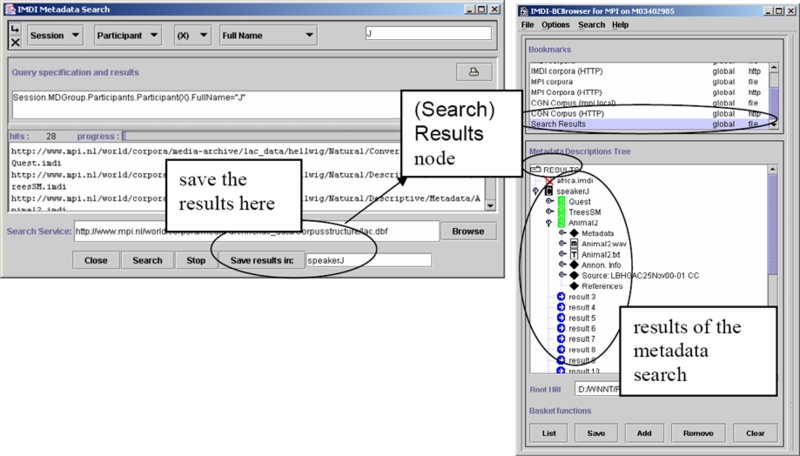800x456 pixels.
Task: Click the Bookmarks list scroll-up arrow
Action: pyautogui.click(x=773, y=67)
